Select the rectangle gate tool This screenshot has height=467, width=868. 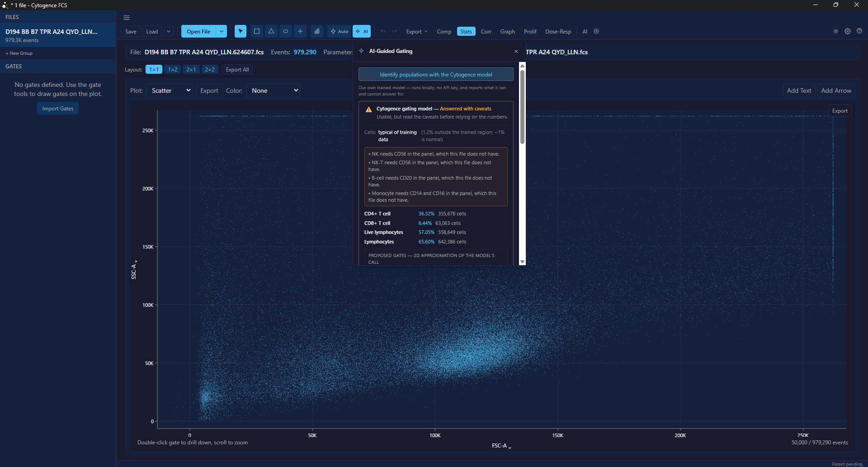point(257,31)
